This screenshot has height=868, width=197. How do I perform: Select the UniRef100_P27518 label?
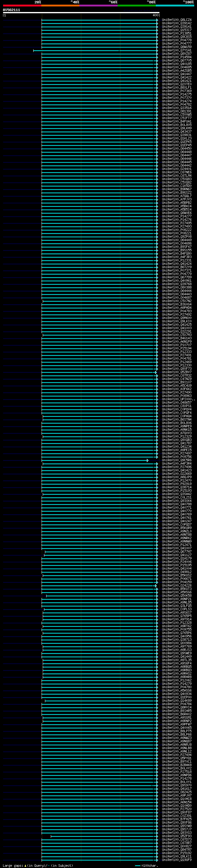[x=176, y=772]
